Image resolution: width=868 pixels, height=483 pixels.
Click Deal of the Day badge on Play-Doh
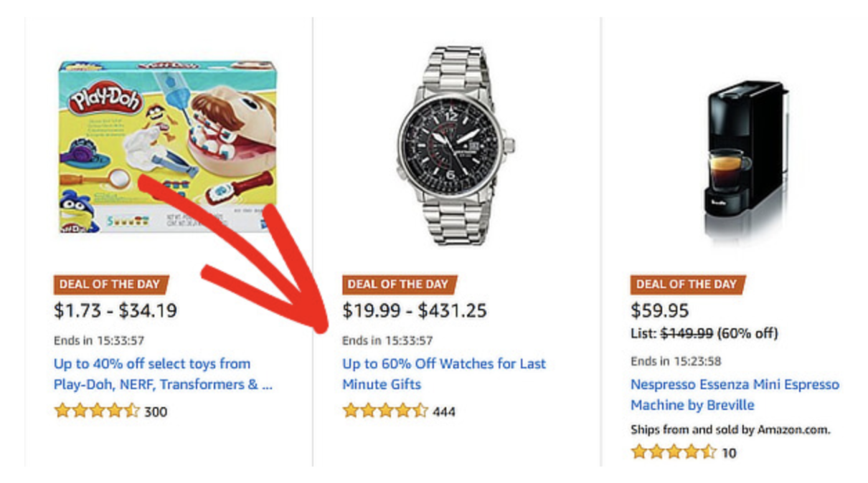tap(111, 284)
